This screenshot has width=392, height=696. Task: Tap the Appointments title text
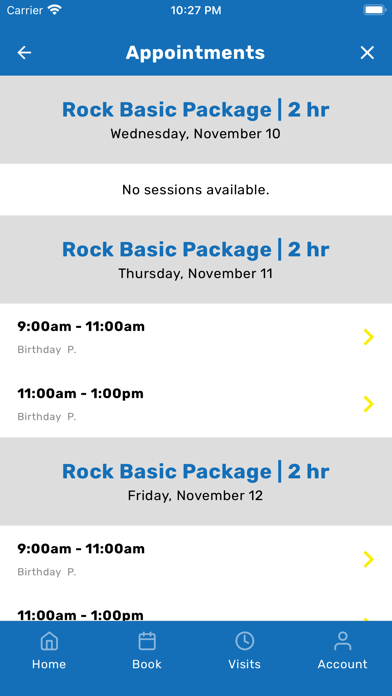pyautogui.click(x=195, y=53)
